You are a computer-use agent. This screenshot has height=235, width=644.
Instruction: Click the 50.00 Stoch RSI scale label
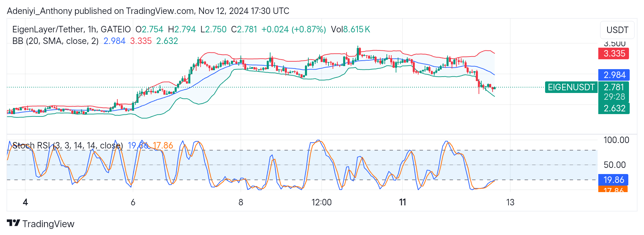615,165
